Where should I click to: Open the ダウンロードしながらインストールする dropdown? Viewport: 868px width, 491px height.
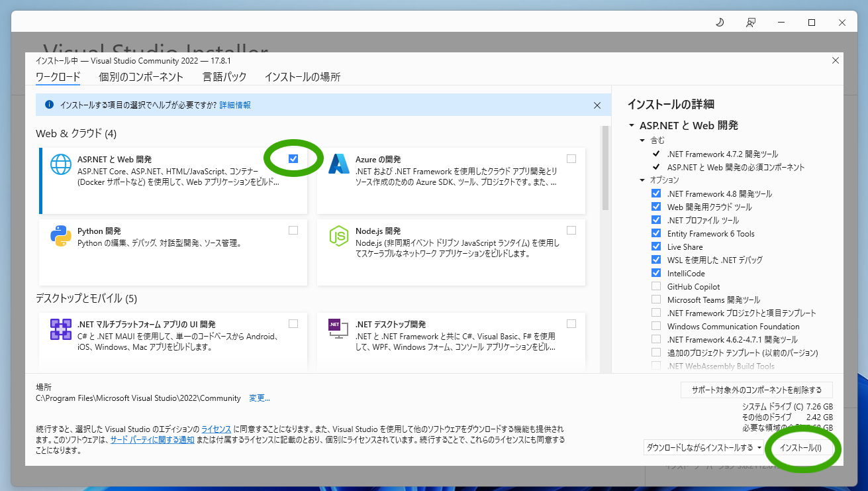704,448
